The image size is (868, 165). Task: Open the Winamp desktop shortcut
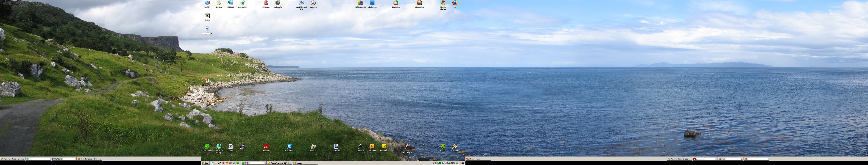[455, 148]
